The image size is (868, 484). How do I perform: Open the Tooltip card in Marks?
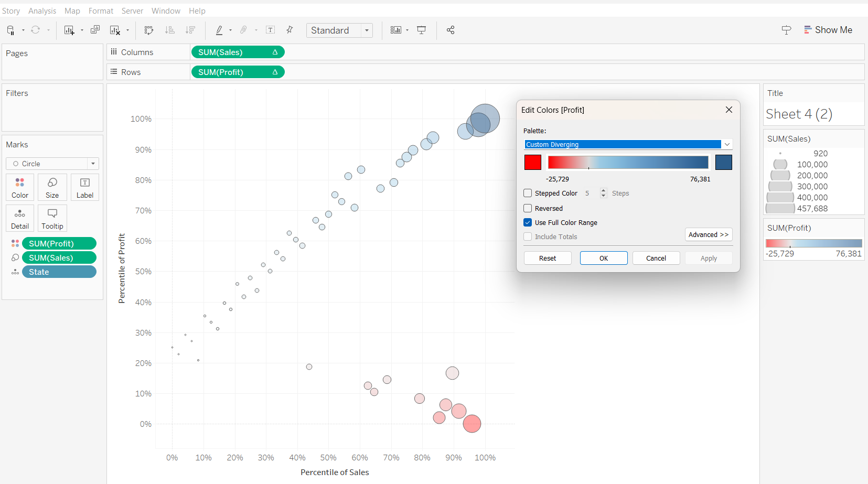click(52, 218)
